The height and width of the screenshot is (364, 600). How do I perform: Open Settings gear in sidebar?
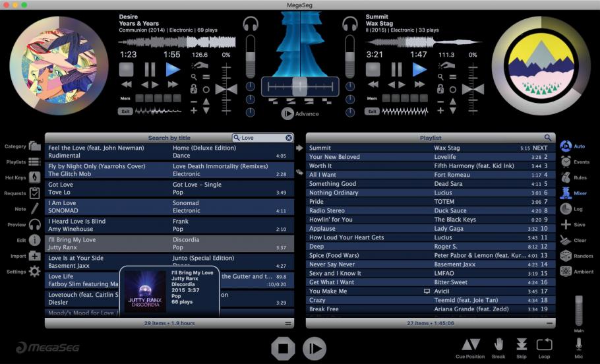[34, 272]
